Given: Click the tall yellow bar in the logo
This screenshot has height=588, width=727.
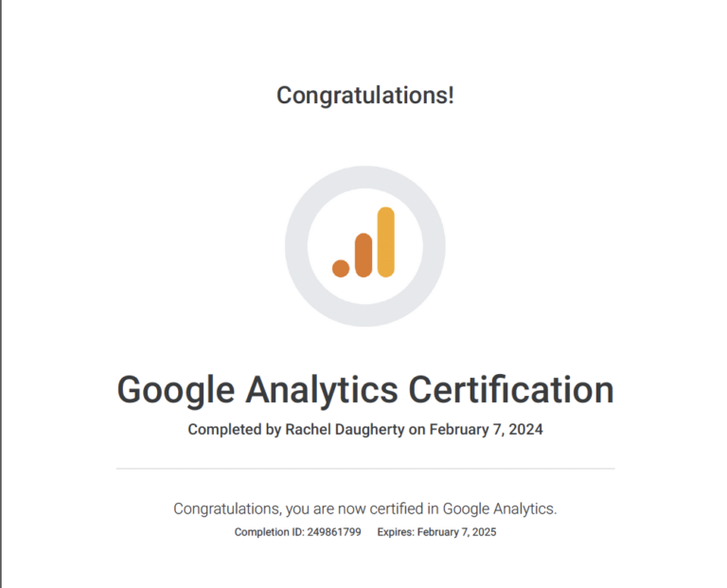Looking at the screenshot, I should pos(386,242).
